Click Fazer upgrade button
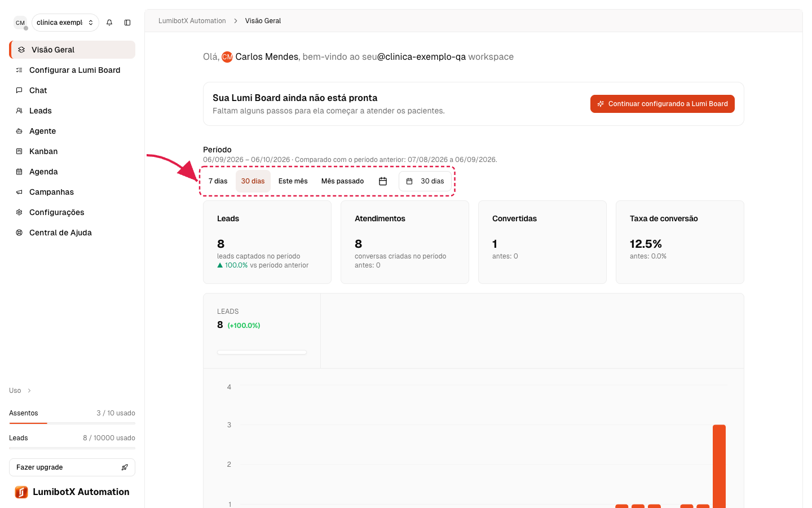This screenshot has width=812, height=508. [72, 467]
